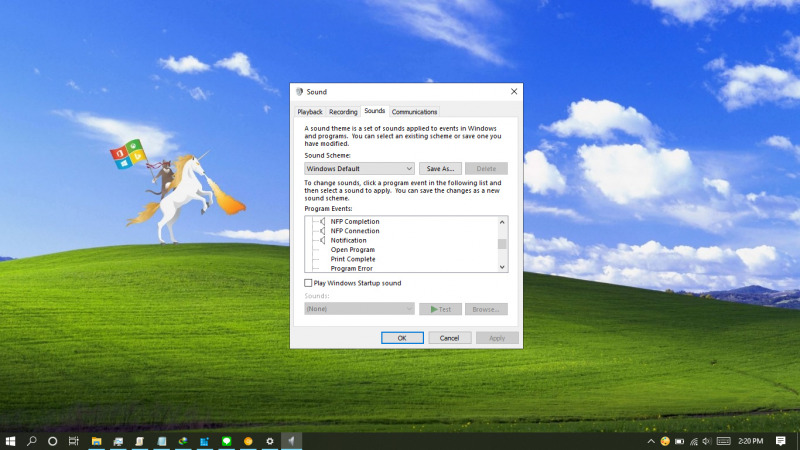
Task: Switch to the Playback tab
Action: click(309, 112)
